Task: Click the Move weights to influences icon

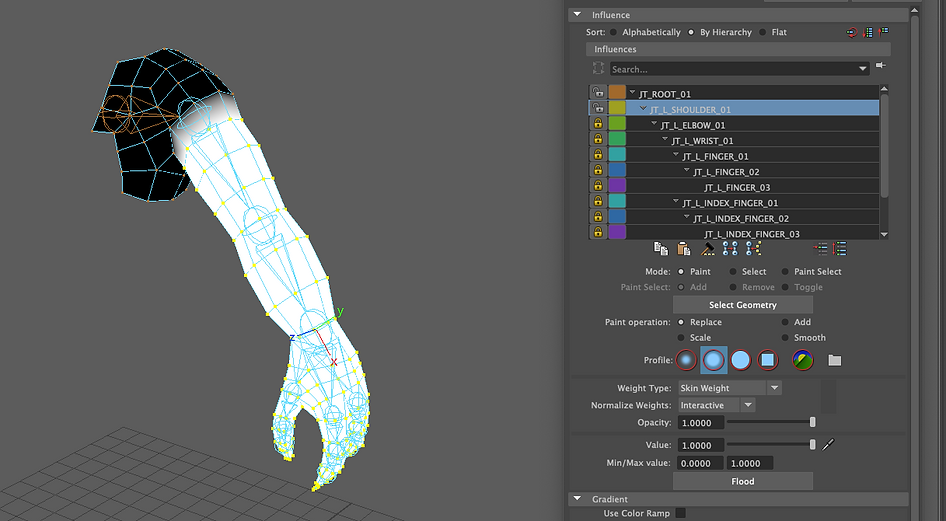Action: coord(730,248)
